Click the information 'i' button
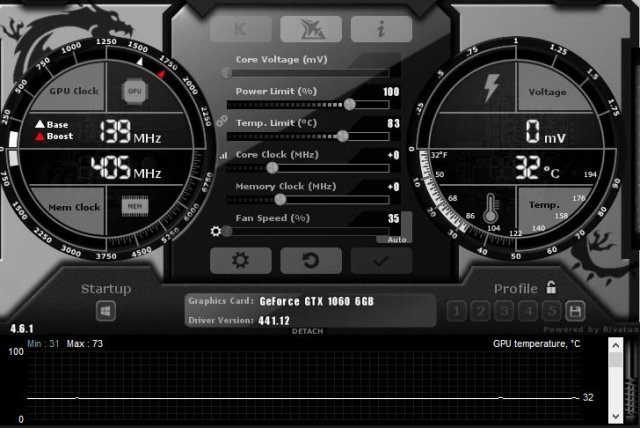The image size is (640, 428). pos(380,28)
